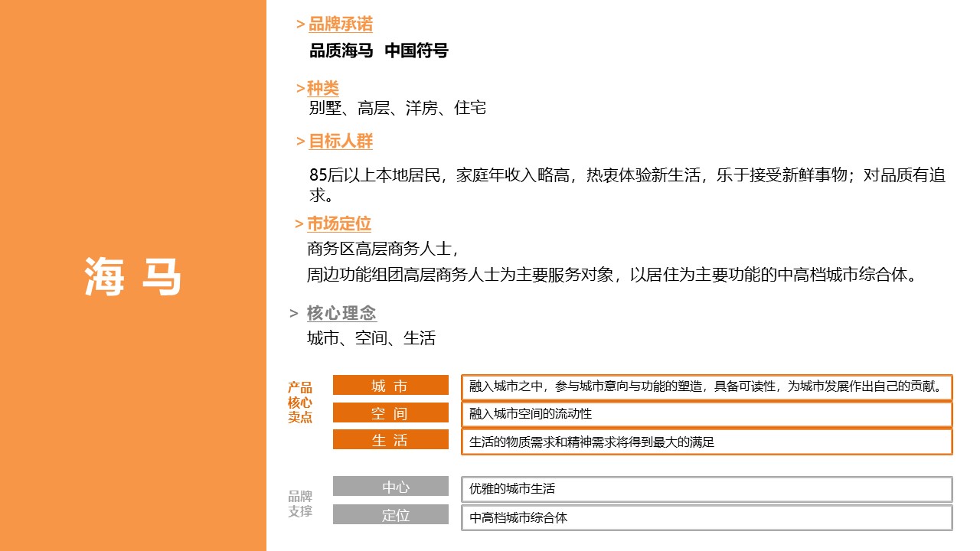
Task: Select the gray 定位 button
Action: point(390,514)
